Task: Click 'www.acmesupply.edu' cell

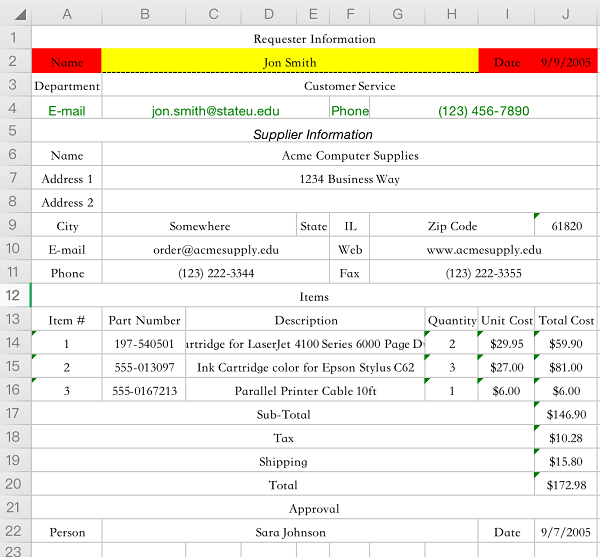Action: [x=483, y=249]
